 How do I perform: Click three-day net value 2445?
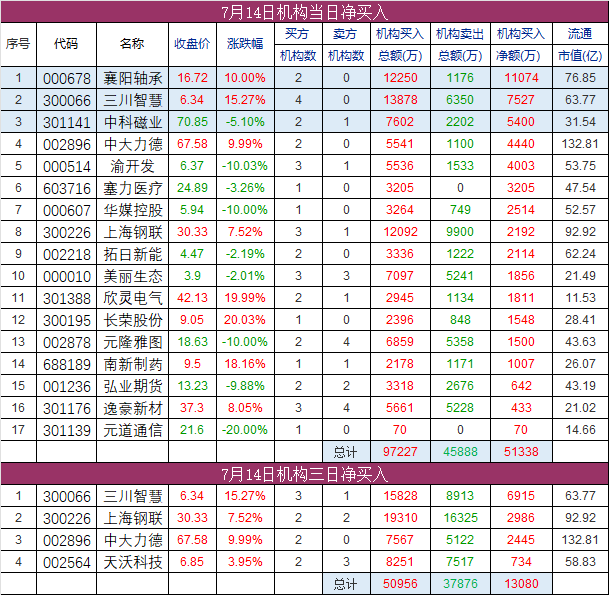(x=521, y=540)
